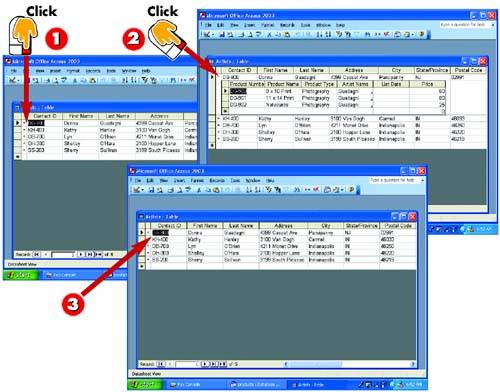Click the Help icon in the subdatasheet window toolbar
500x392 pixels.
[421, 34]
